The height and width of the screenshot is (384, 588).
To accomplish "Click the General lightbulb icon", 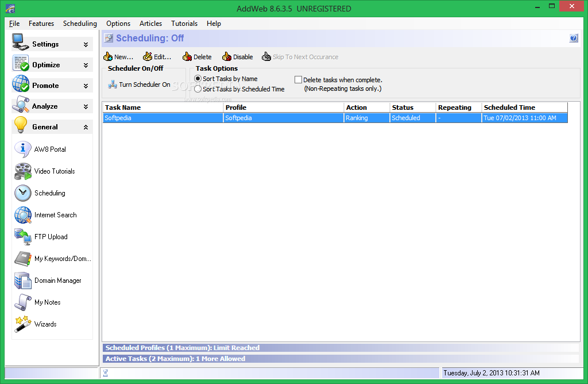I will 21,125.
